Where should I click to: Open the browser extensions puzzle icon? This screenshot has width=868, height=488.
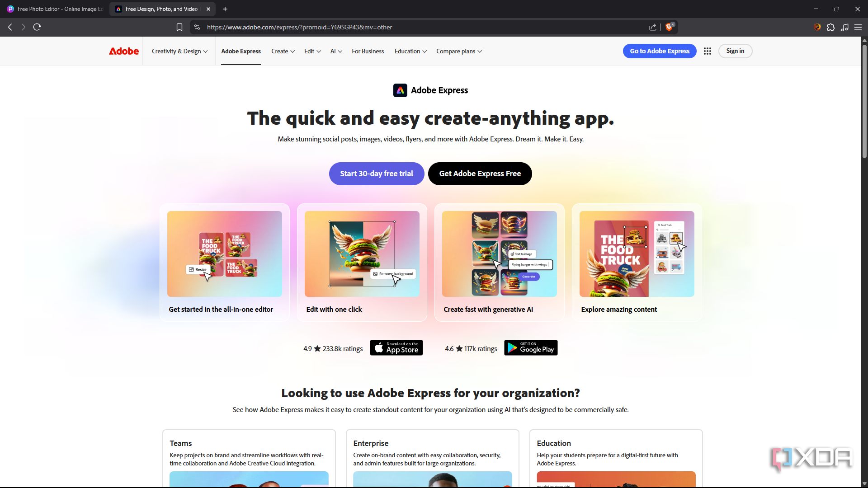click(x=831, y=27)
